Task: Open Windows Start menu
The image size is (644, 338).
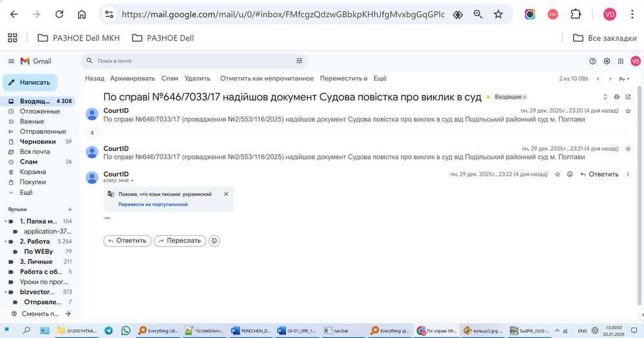Action: 7,331
